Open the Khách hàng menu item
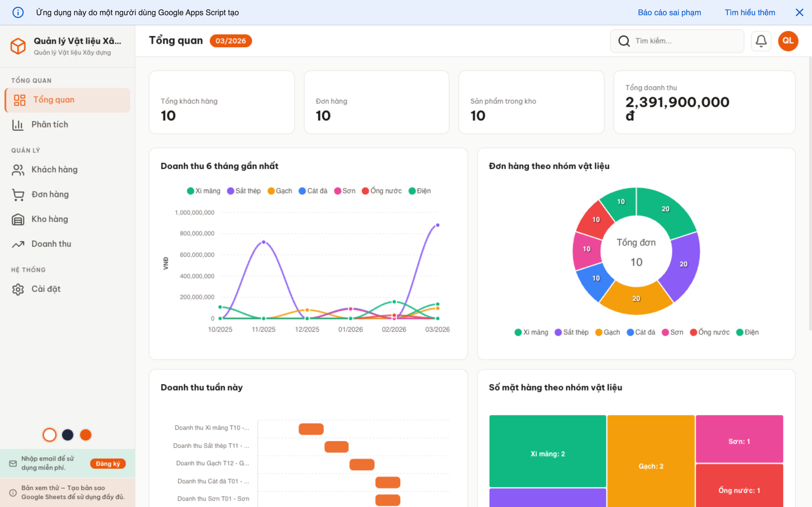The height and width of the screenshot is (507, 812). click(54, 170)
